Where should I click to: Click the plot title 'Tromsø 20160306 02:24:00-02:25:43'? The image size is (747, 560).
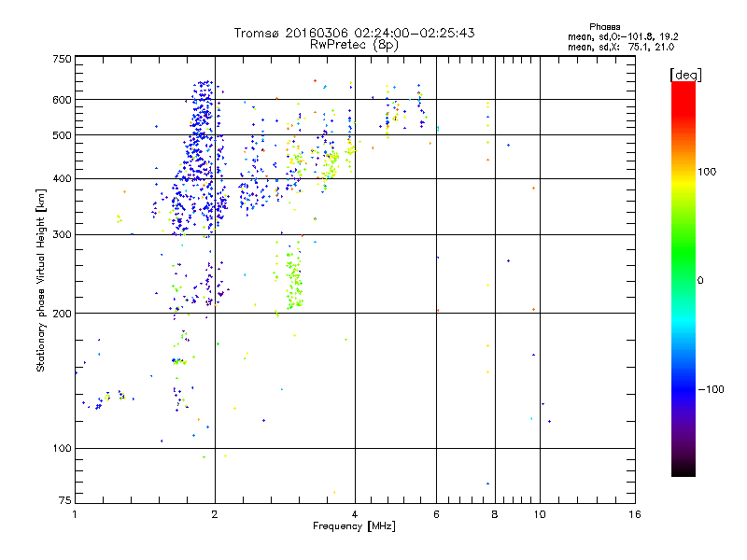(354, 33)
